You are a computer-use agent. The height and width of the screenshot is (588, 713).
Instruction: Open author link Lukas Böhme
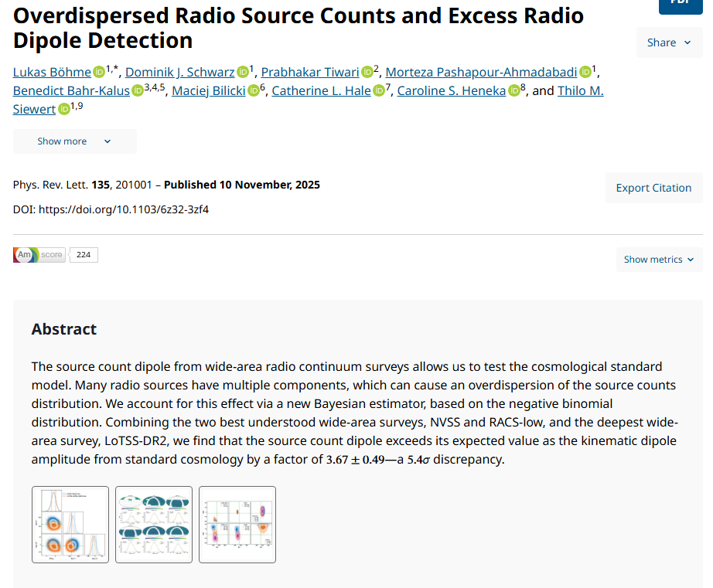pyautogui.click(x=52, y=73)
